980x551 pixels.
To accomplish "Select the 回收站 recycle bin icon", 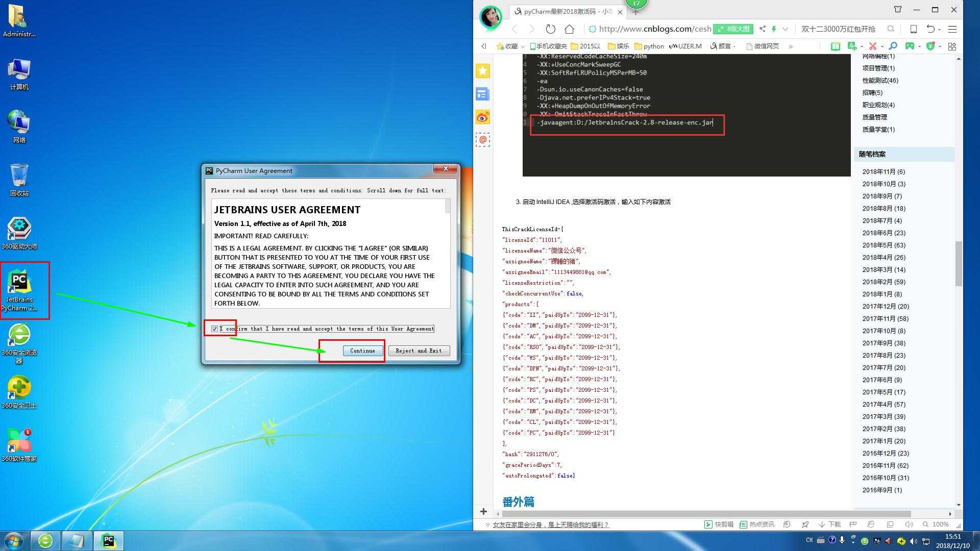I will click(x=19, y=180).
